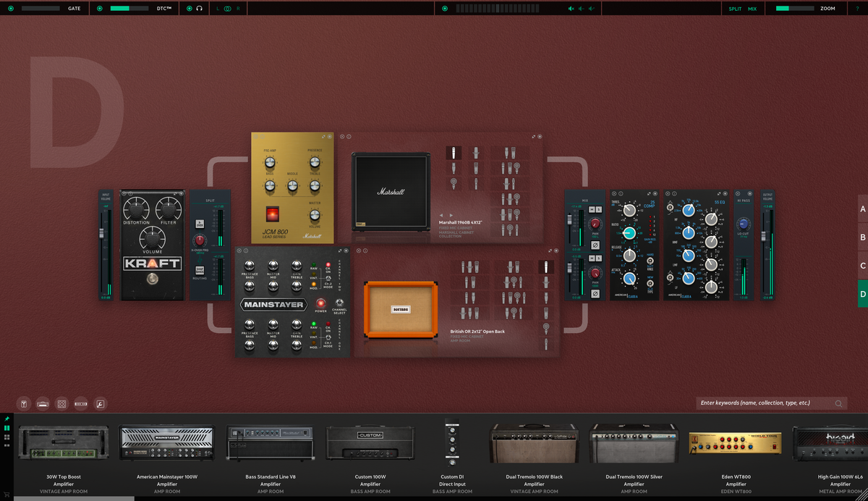Click the SPLIT button in top bar
This screenshot has width=868, height=501.
[x=735, y=9]
